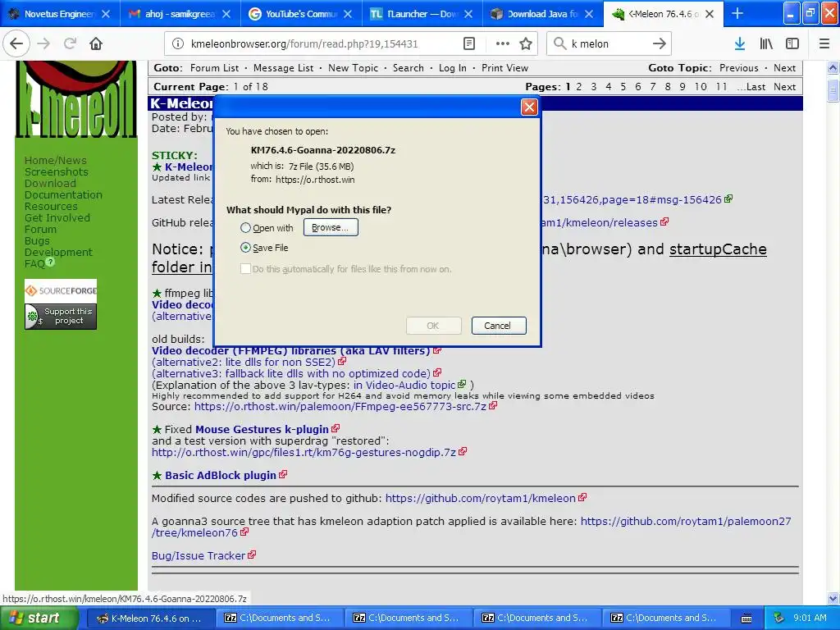The height and width of the screenshot is (630, 840).
Task: Open Mouse Gestures k-plugin link
Action: [x=262, y=429]
